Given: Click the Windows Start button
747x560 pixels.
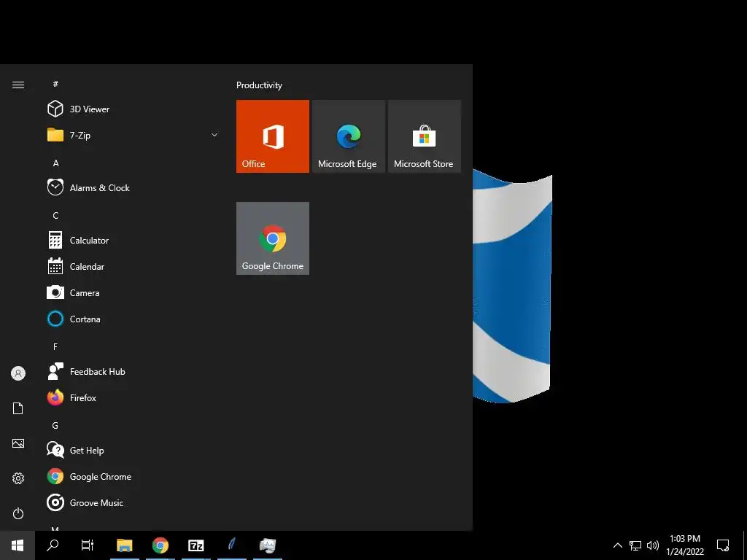Looking at the screenshot, I should click(18, 545).
